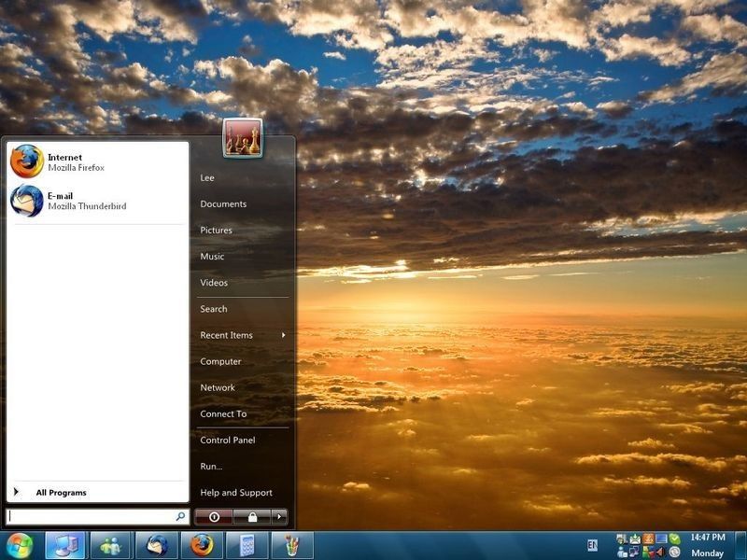Screen dimensions: 747x560
Task: Open the Run... command
Action: pyautogui.click(x=209, y=466)
